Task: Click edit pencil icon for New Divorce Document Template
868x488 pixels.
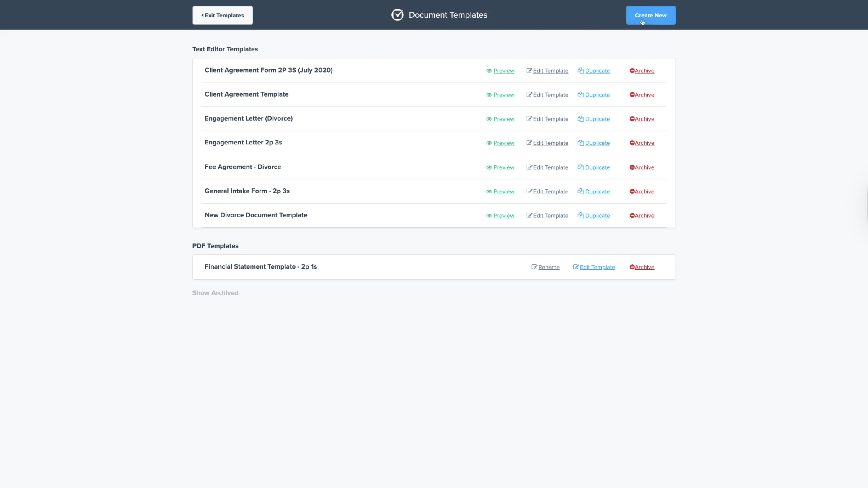Action: (529, 216)
